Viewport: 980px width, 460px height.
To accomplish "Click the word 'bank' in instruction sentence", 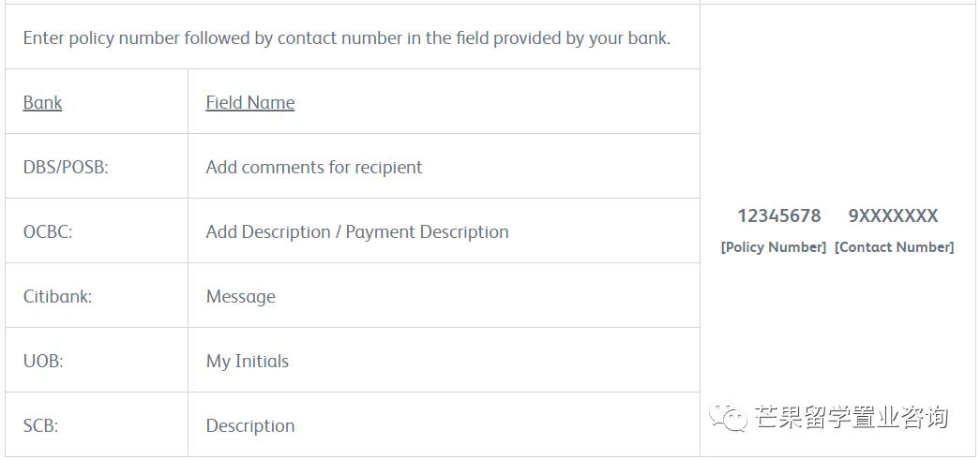I will [646, 38].
